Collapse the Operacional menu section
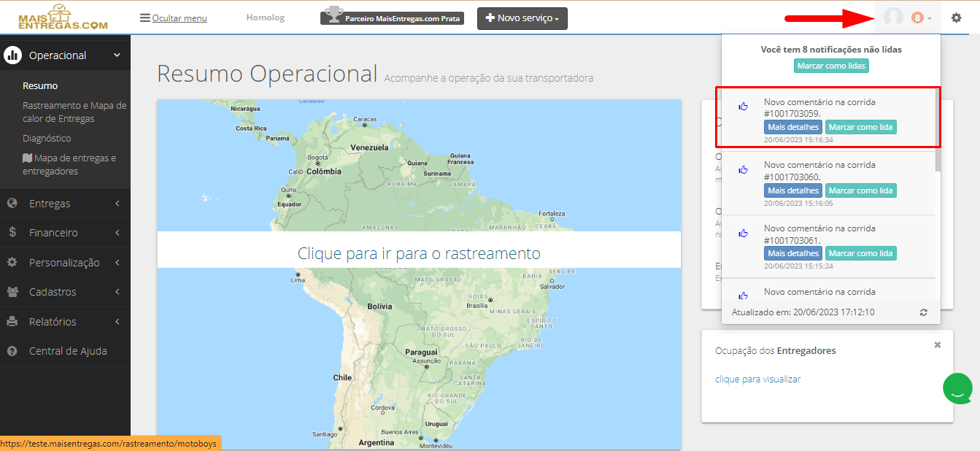Image resolution: width=980 pixels, height=451 pixels. pyautogui.click(x=65, y=55)
